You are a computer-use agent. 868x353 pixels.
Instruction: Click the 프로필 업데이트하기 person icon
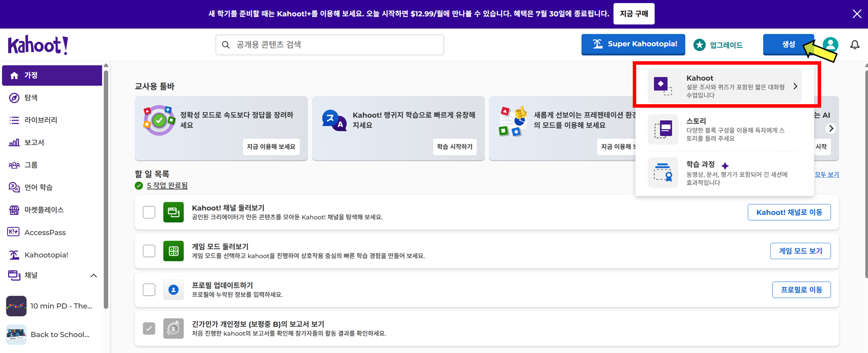[x=174, y=290]
